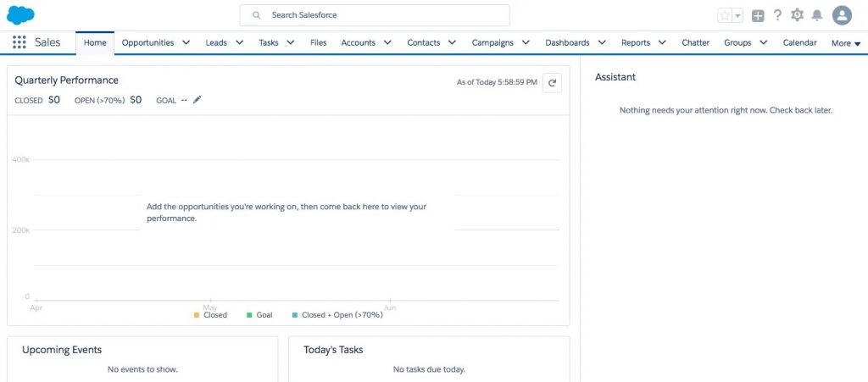
Task: Open the Dashboards tab
Action: tap(567, 42)
